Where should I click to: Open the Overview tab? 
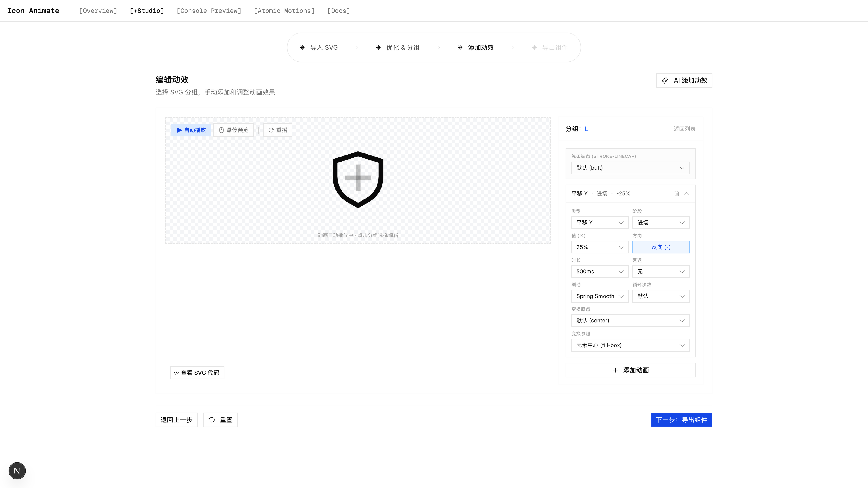(x=98, y=11)
